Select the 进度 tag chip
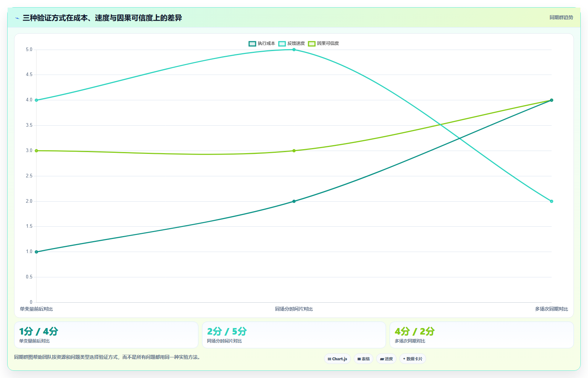 coord(386,359)
